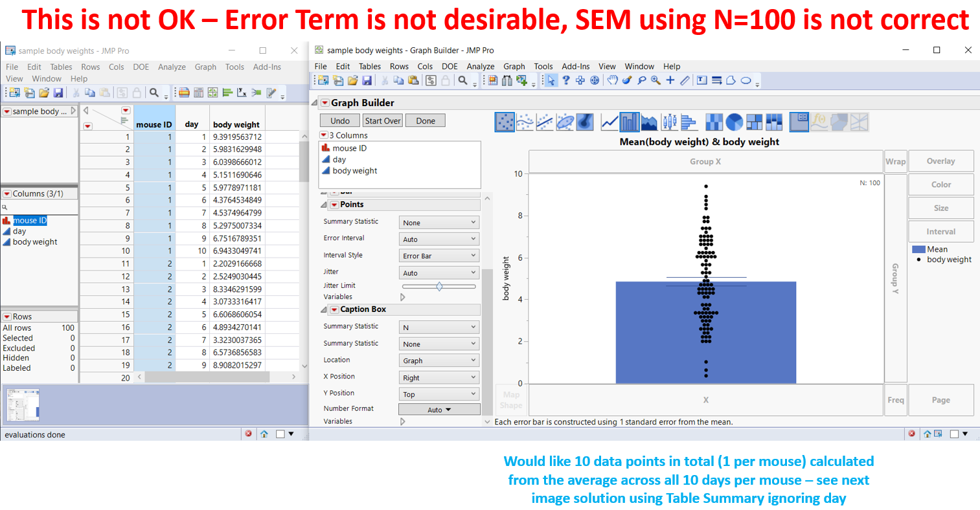
Task: Toggle the Bar element icon
Action: pyautogui.click(x=630, y=122)
